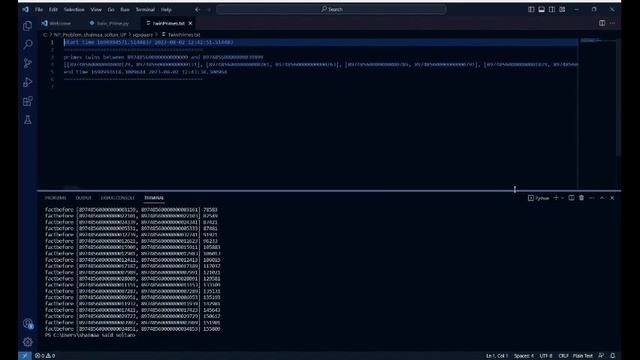Kill terminal with trash icon
640x360 pixels.
pyautogui.click(x=582, y=198)
